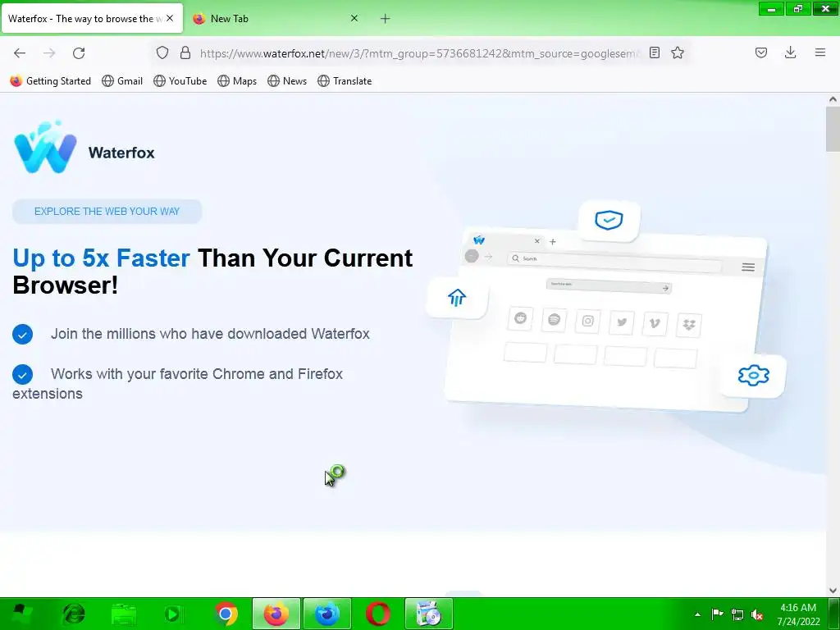
Task: Open media player taskbar icon
Action: coord(174,614)
